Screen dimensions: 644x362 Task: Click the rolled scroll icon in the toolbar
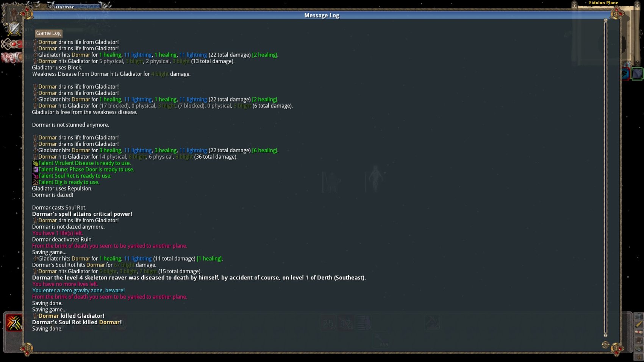click(x=639, y=332)
